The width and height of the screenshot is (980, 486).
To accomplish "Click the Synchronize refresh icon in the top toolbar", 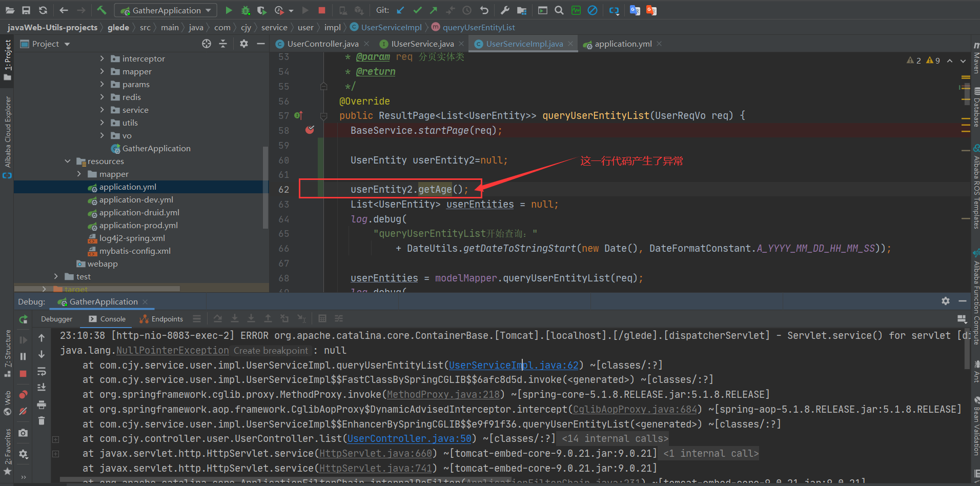I will pos(43,10).
